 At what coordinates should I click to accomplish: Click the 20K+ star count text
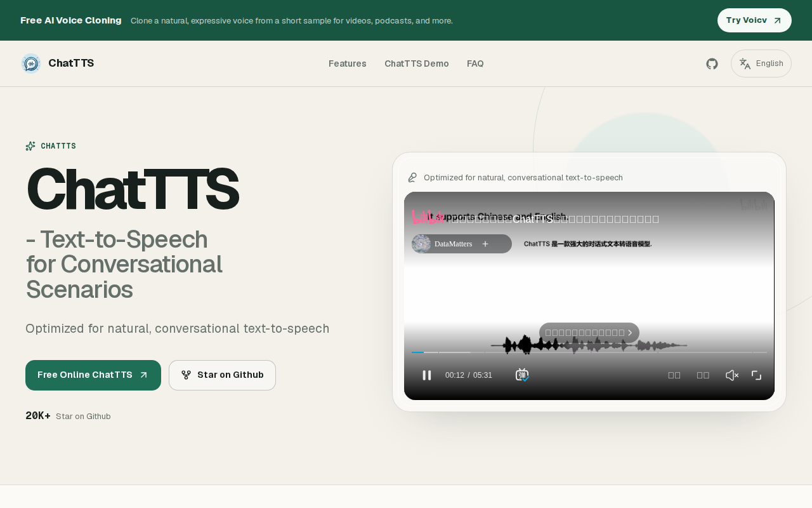(x=38, y=416)
